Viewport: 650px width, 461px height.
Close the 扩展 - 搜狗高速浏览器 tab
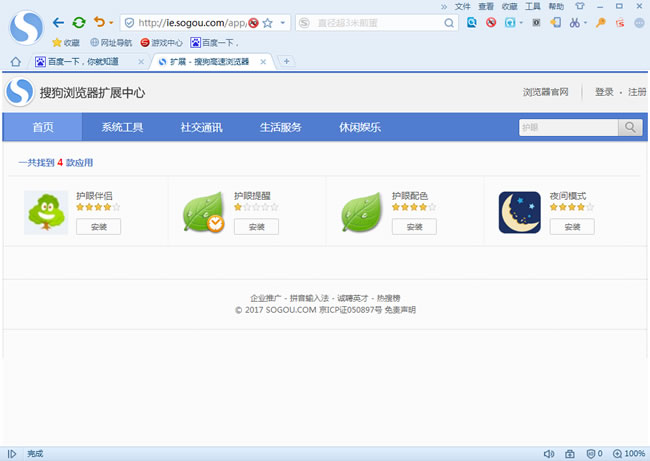(x=263, y=62)
